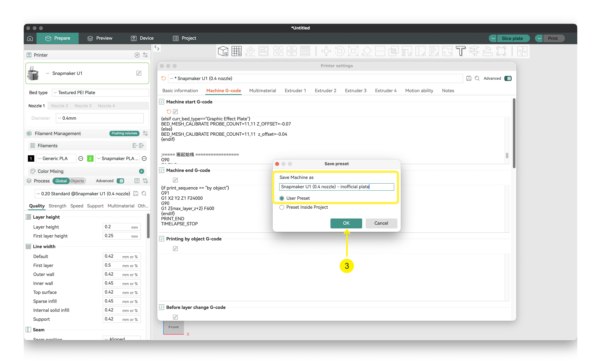The image size is (601, 364).
Task: Save the printer settings preset (floppy icon)
Action: [x=469, y=78]
